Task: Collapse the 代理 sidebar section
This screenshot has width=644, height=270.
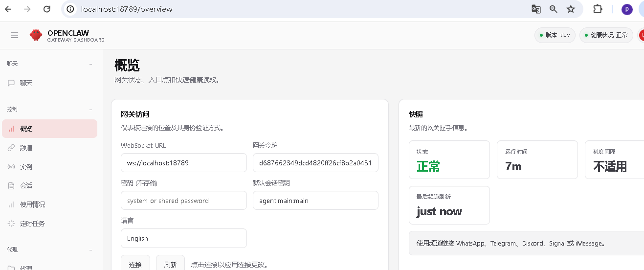Action: (x=90, y=250)
